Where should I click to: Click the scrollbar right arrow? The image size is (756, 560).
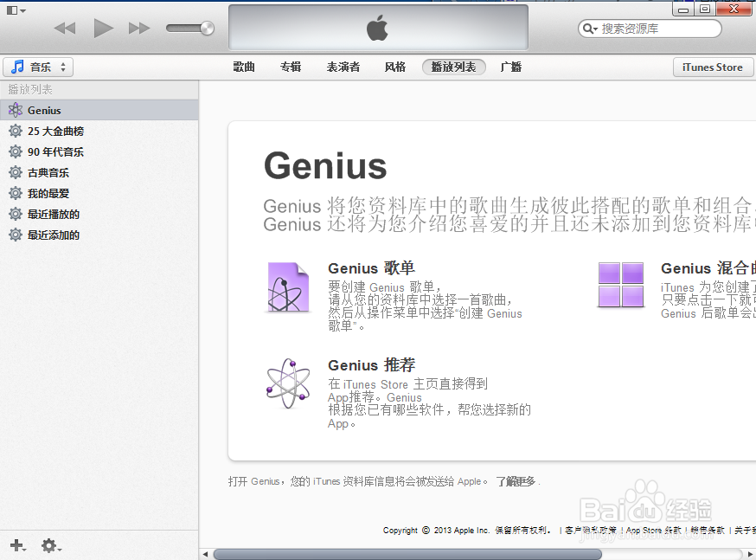(750, 554)
